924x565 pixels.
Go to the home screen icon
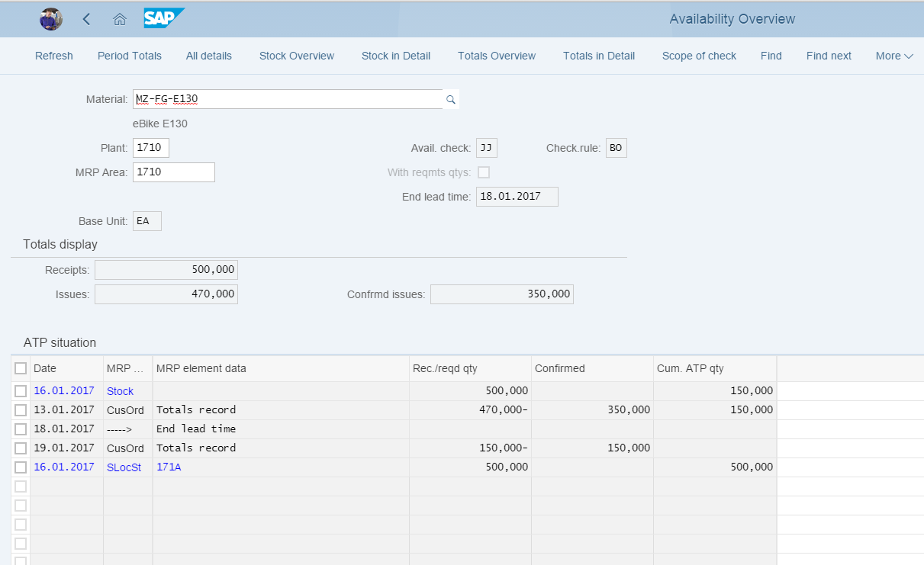(x=119, y=18)
